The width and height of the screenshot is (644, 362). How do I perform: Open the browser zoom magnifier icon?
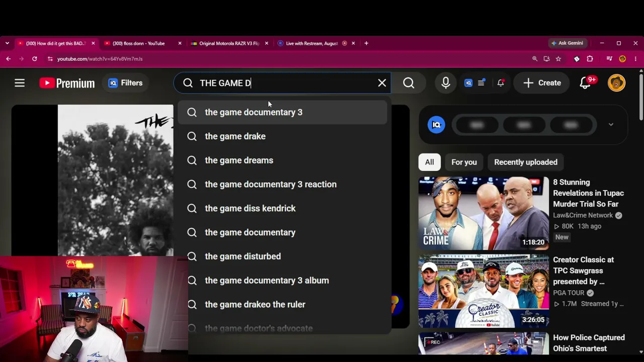pyautogui.click(x=535, y=59)
